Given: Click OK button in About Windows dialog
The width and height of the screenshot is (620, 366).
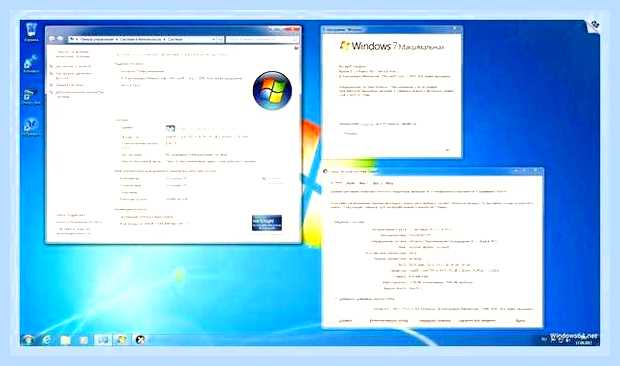Looking at the screenshot, I should pyautogui.click(x=447, y=150).
